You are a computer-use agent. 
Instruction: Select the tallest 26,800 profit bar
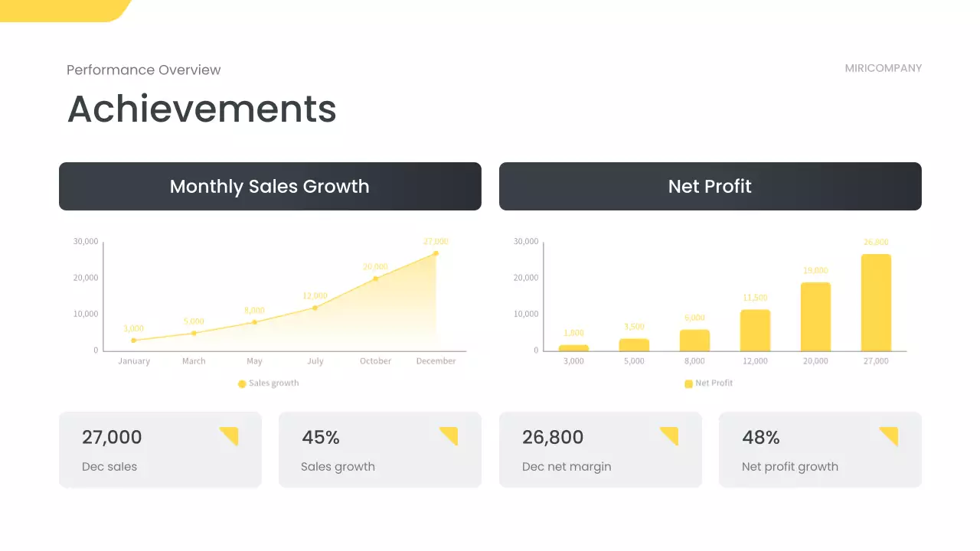pos(876,302)
